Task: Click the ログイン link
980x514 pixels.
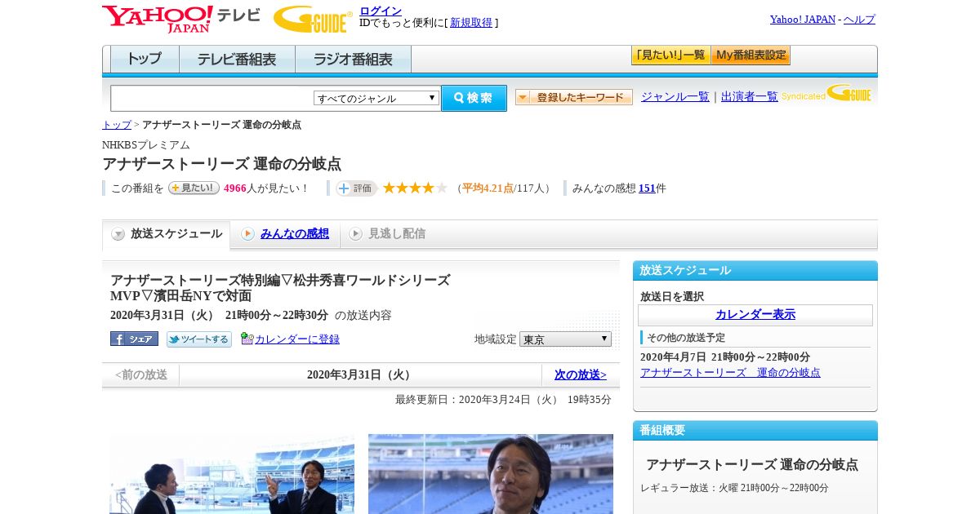Action: 381,11
